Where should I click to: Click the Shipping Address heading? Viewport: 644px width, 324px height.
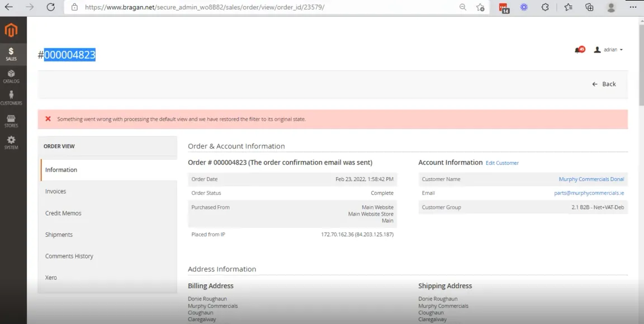click(445, 286)
